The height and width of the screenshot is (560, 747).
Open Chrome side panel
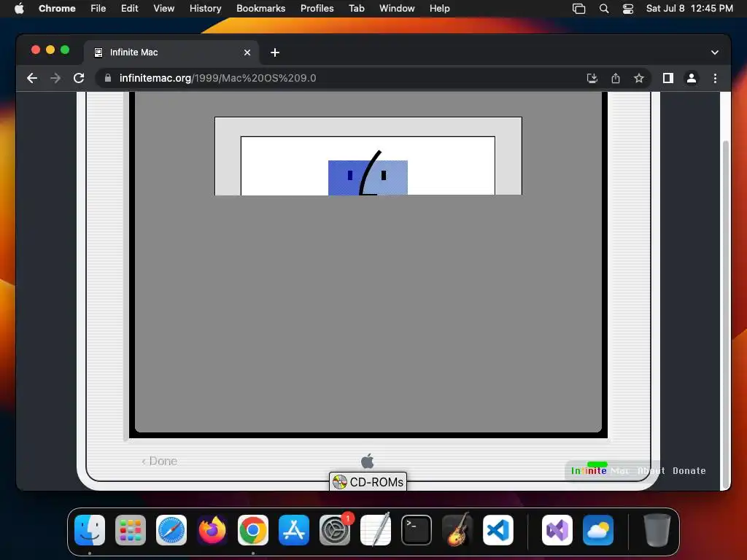668,78
